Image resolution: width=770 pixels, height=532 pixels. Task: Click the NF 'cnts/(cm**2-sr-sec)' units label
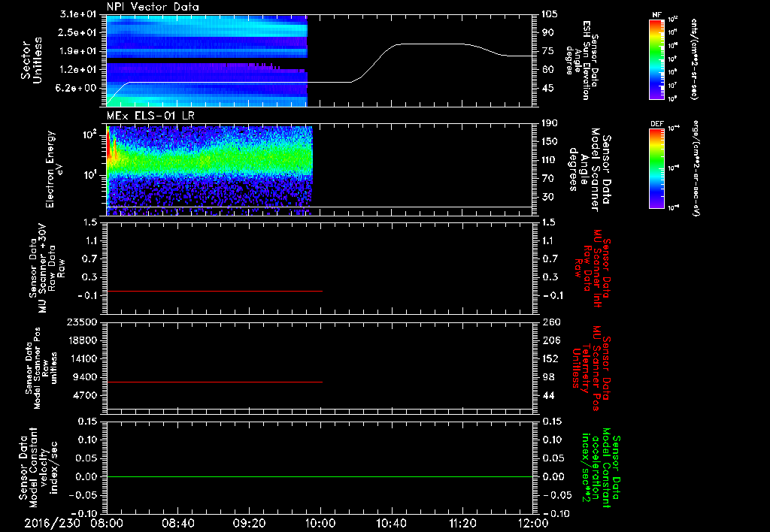tap(694, 59)
